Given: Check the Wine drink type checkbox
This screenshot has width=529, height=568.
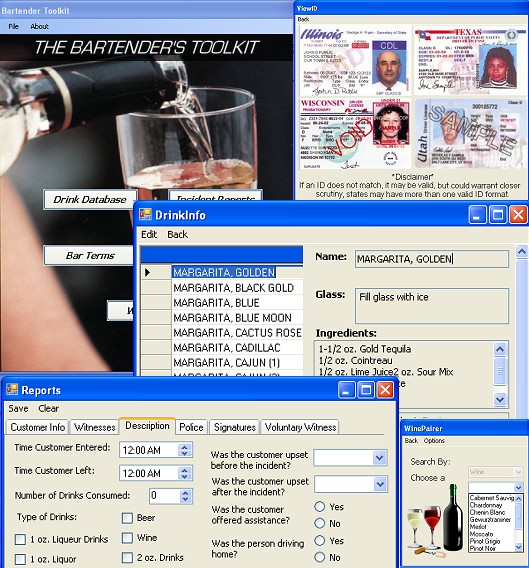Looking at the screenshot, I should (x=127, y=538).
